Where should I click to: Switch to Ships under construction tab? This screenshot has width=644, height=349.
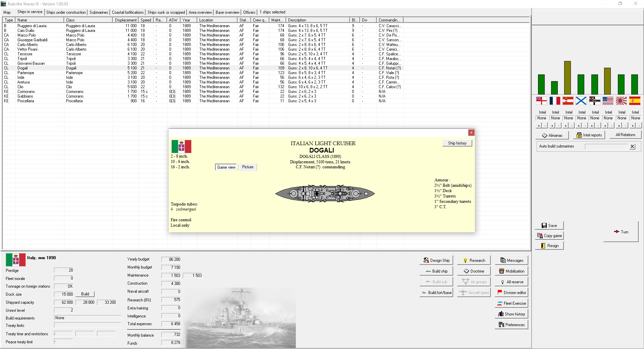point(66,12)
